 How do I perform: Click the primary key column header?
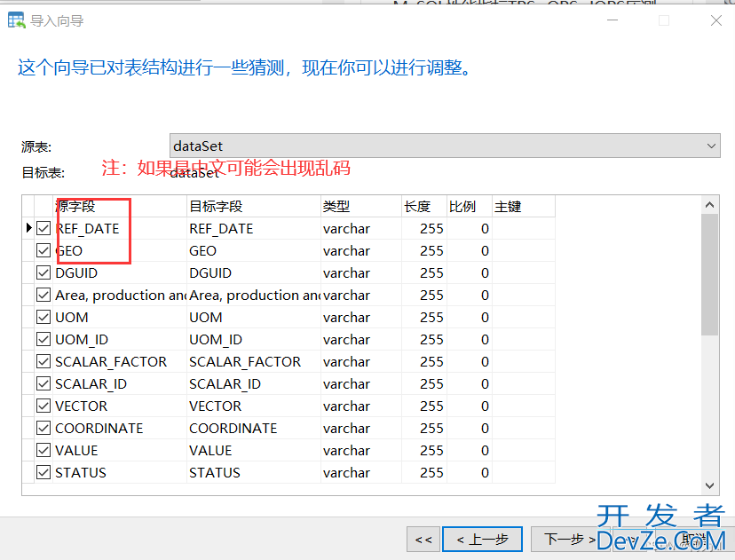[x=524, y=206]
